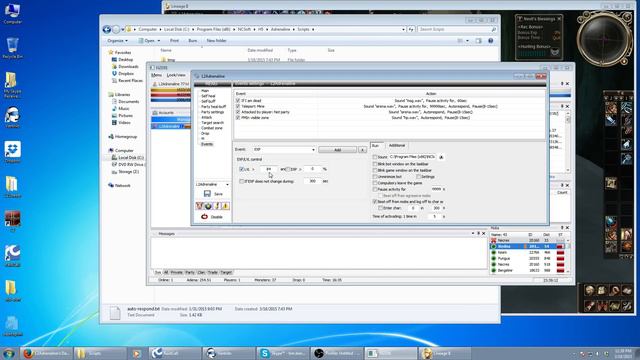Open the Dropbox desktop icon

point(12,152)
